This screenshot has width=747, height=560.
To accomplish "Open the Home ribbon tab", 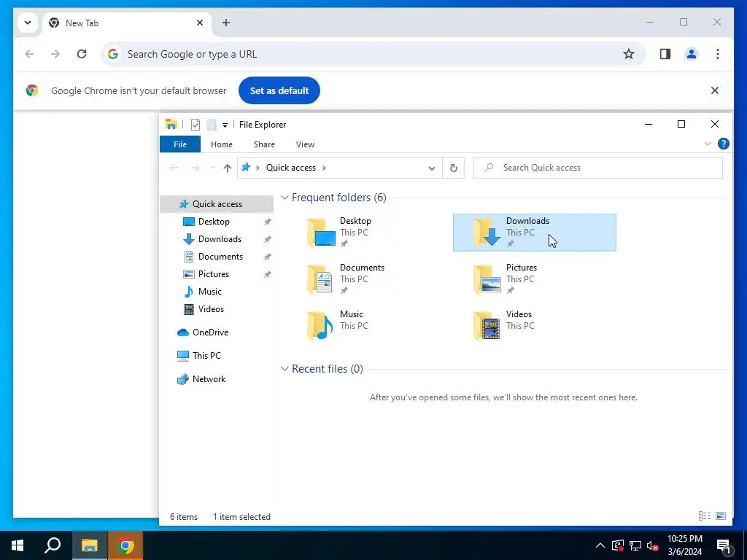I will [222, 144].
